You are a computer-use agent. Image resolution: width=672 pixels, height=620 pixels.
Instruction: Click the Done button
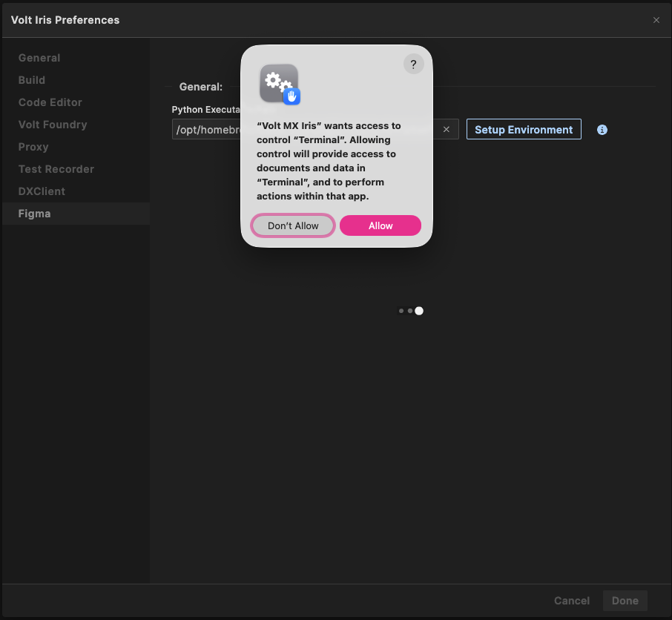625,601
